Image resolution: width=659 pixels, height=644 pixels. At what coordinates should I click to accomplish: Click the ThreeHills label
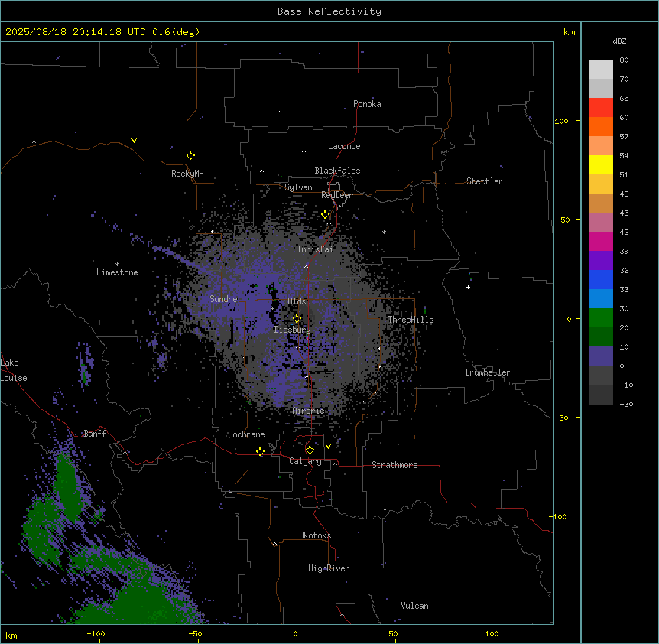[x=411, y=320]
